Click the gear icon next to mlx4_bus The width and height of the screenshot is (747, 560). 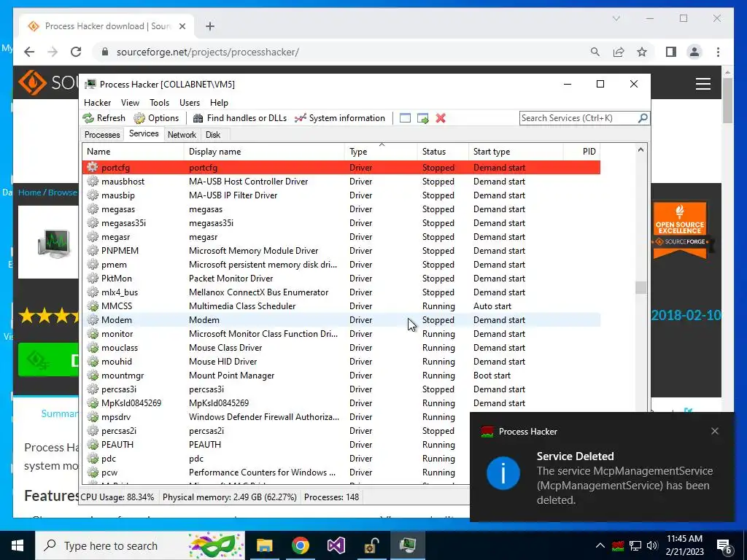[93, 292]
